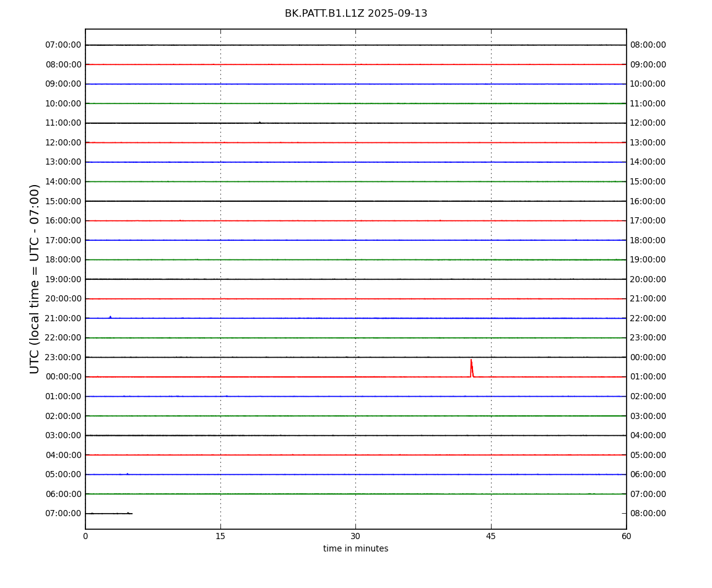Viewport: 712px width, 588px height.
Task: Click the vertical axis label UTC (local time = UTC - 07:00)
Action: (35, 279)
